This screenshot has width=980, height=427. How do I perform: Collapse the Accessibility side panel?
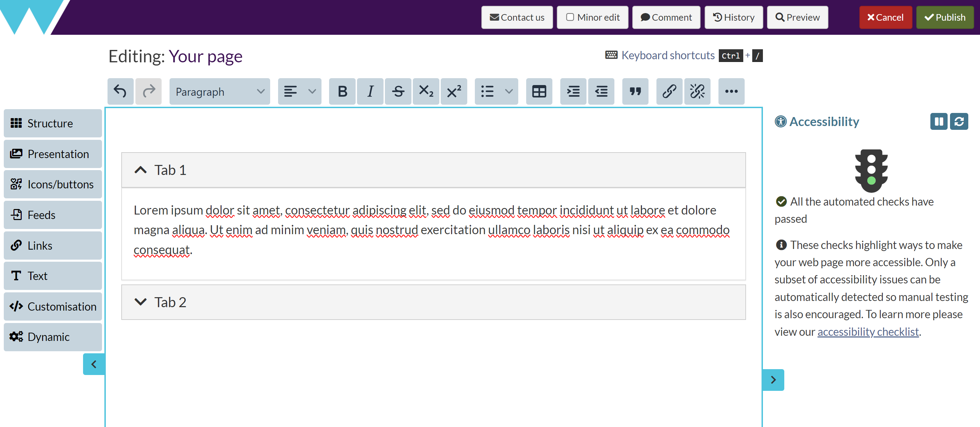click(773, 380)
